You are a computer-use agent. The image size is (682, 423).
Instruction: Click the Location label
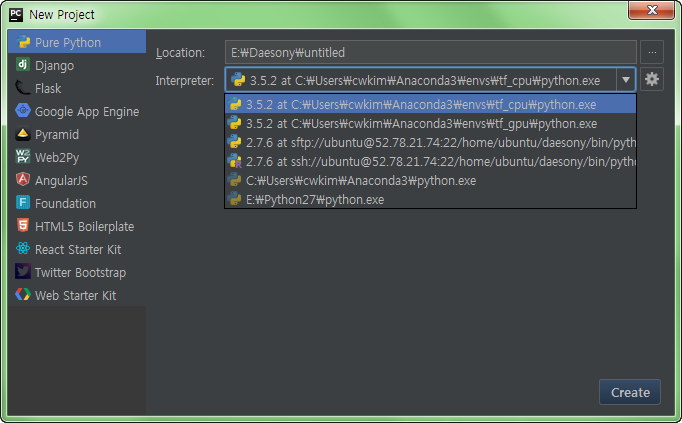[x=181, y=53]
